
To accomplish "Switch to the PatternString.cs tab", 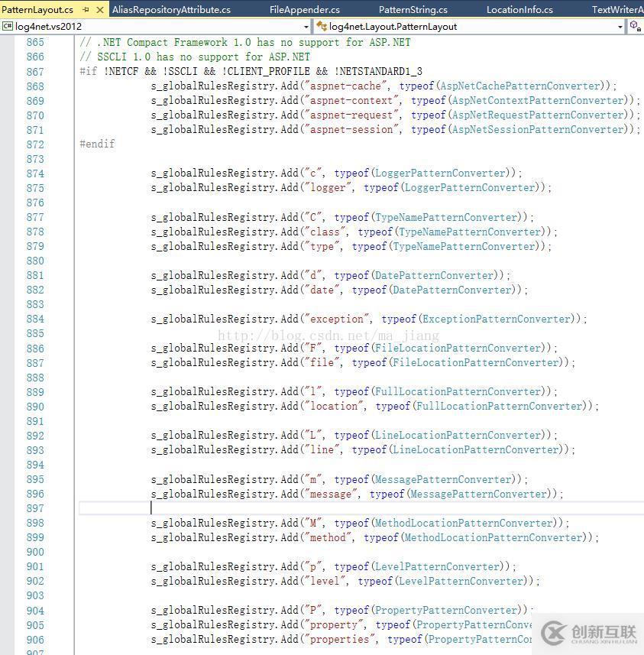I will 413,10.
